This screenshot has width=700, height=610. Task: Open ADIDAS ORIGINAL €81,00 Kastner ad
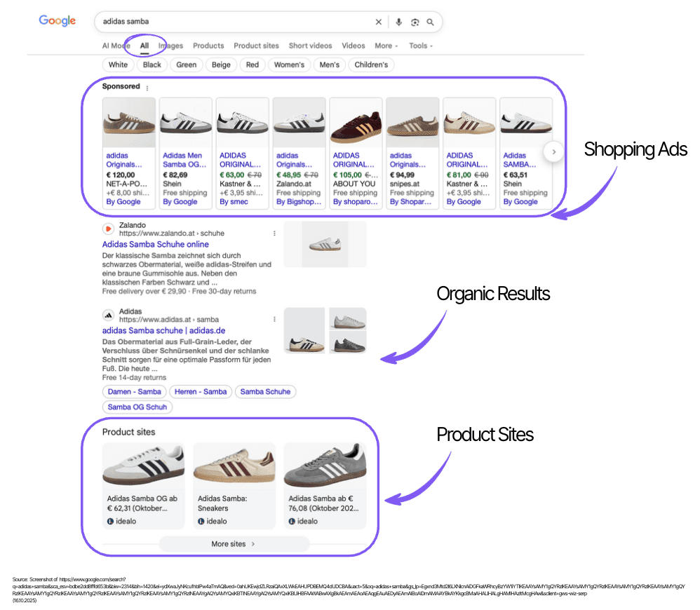469,153
